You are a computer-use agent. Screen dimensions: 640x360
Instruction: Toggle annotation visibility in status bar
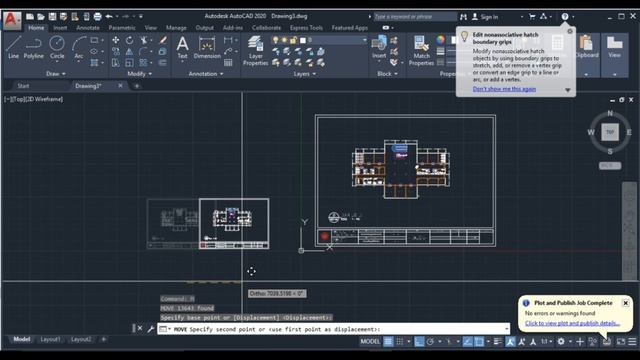point(510,342)
